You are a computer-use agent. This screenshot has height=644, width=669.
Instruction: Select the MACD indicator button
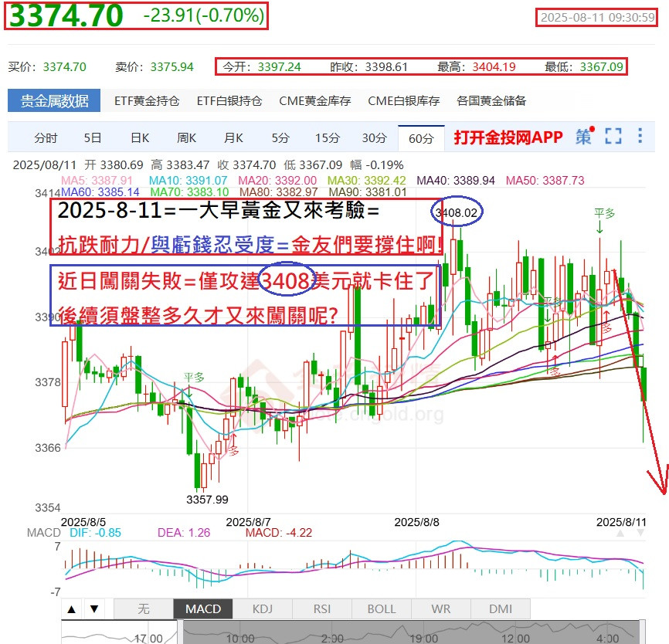(203, 609)
